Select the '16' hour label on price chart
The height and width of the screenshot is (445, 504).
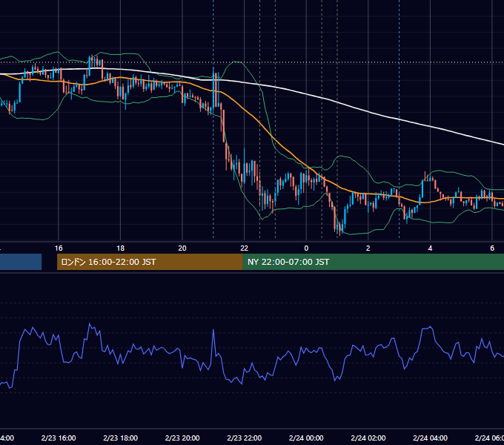pyautogui.click(x=59, y=248)
